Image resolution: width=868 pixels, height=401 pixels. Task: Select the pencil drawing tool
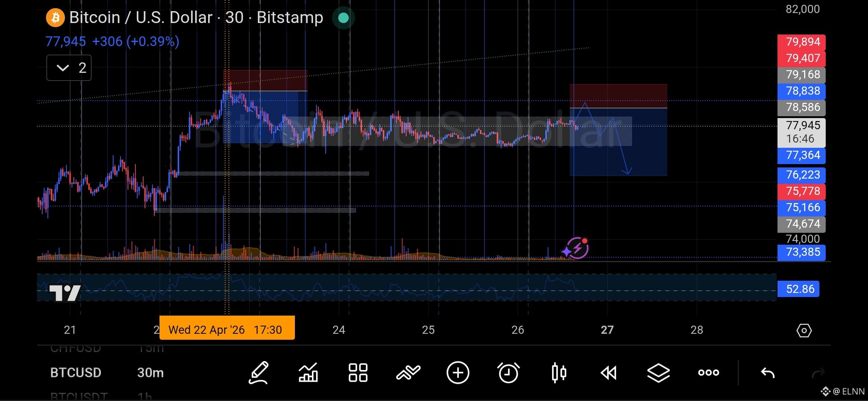(x=258, y=372)
